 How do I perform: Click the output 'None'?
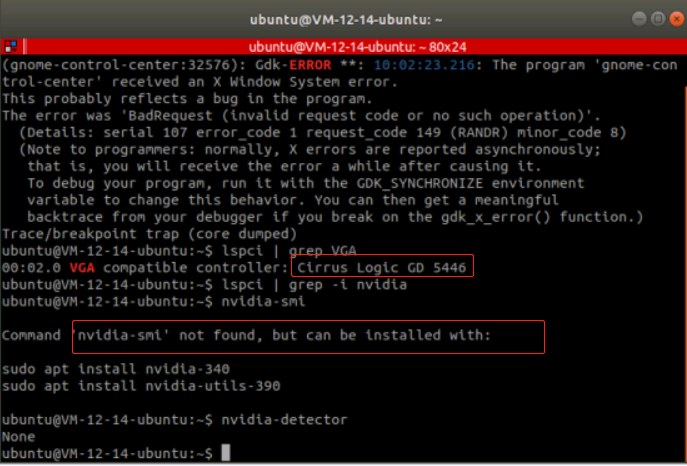point(18,437)
